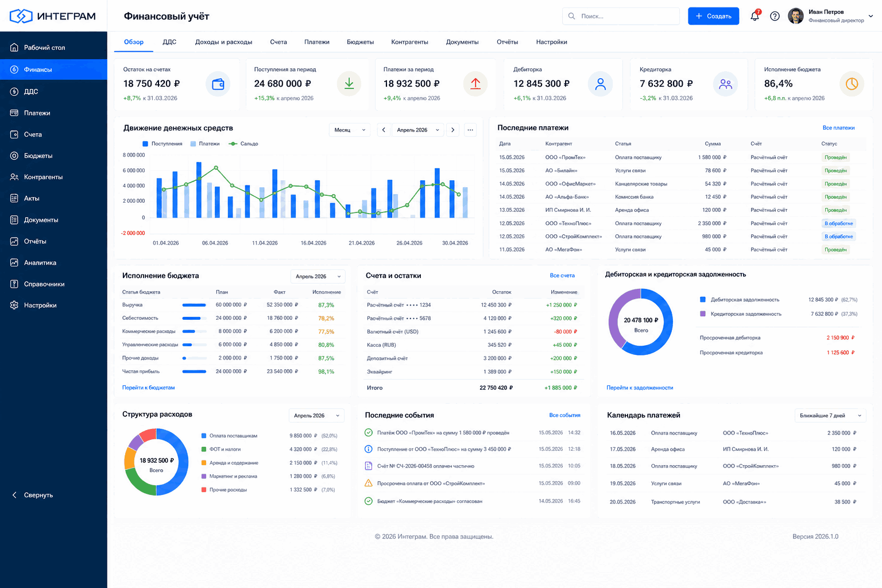Expand the Ближайшие 7 дней dropdown
Viewport: 882px width, 588px height.
click(830, 415)
